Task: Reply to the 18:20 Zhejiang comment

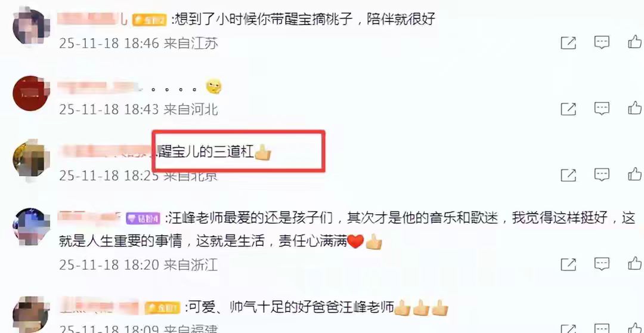Action: tap(602, 264)
